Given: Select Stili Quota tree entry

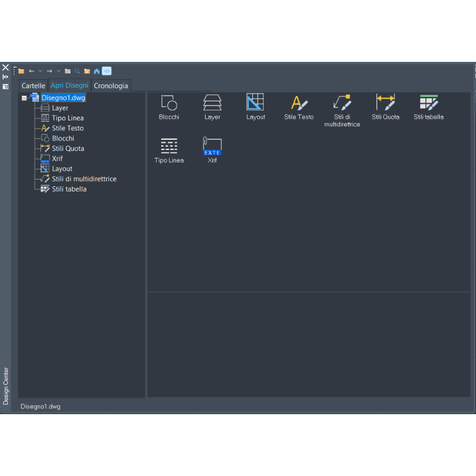Looking at the screenshot, I should (x=68, y=148).
